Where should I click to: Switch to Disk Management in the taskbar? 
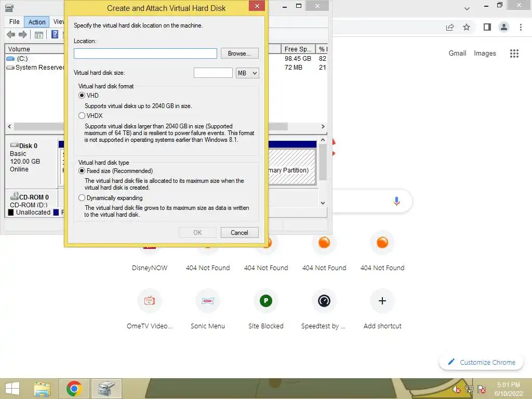click(107, 389)
